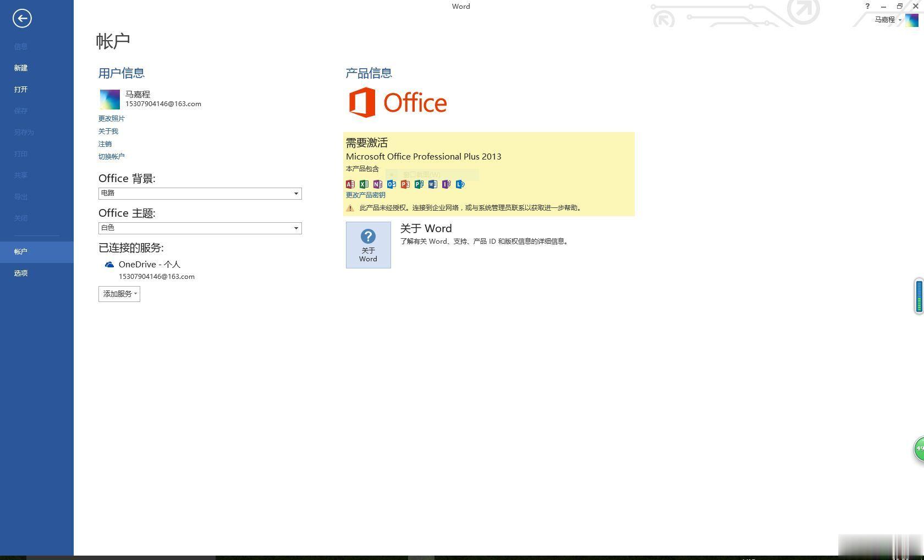Click the user email under 马嘉程

click(x=163, y=104)
